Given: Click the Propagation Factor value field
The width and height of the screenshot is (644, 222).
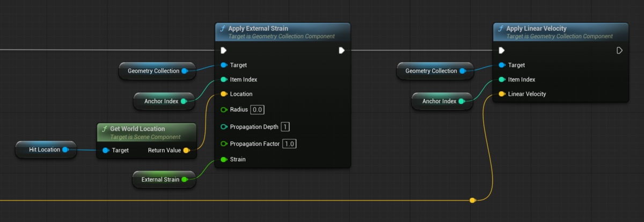Looking at the screenshot, I should pos(289,144).
